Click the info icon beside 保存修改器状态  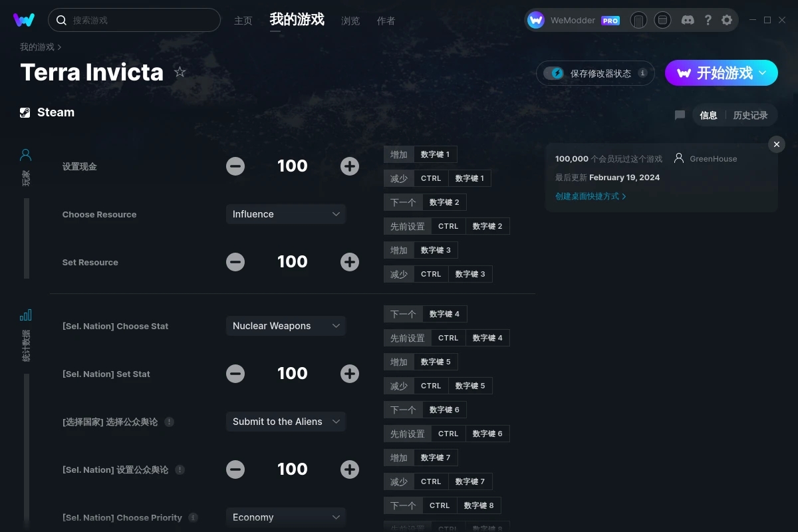pyautogui.click(x=642, y=73)
